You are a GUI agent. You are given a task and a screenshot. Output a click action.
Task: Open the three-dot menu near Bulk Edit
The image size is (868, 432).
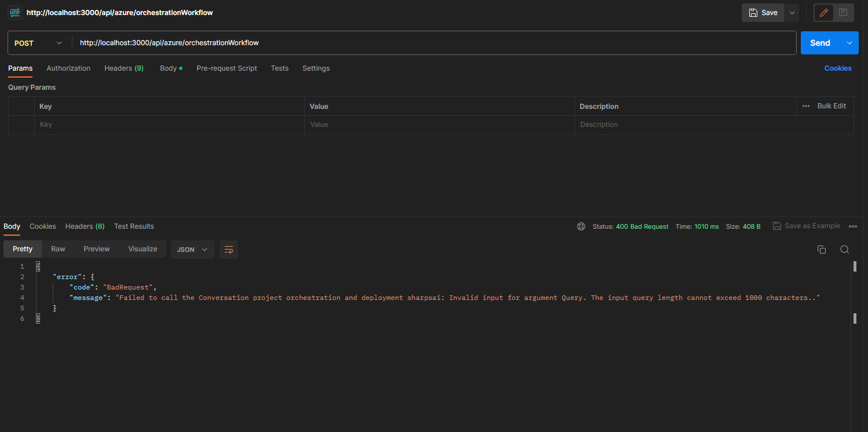click(x=805, y=106)
